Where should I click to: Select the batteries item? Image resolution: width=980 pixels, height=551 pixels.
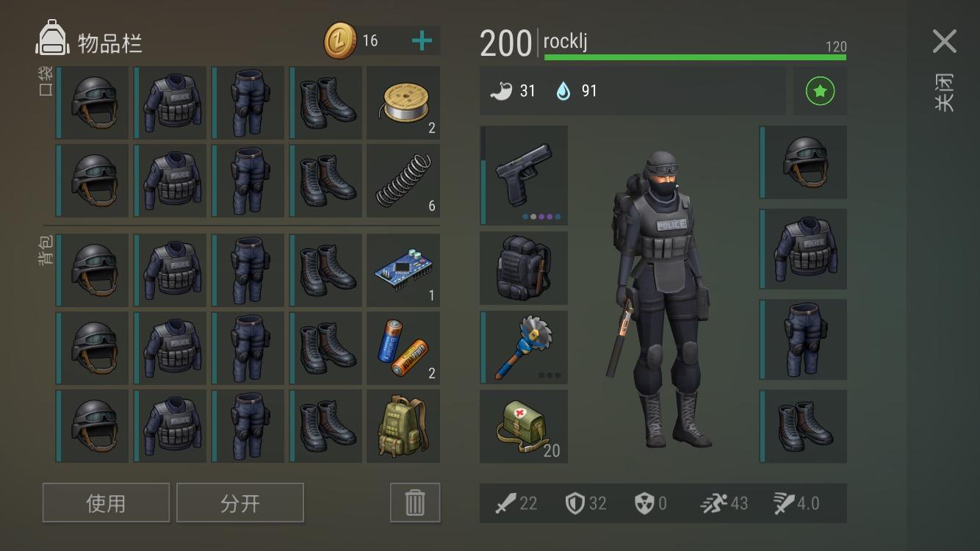403,348
